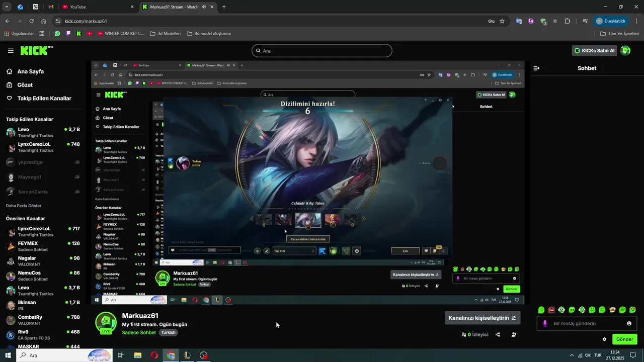Open the password key icon in address bar
Screen dimensions: 644x362
(x=491, y=21)
